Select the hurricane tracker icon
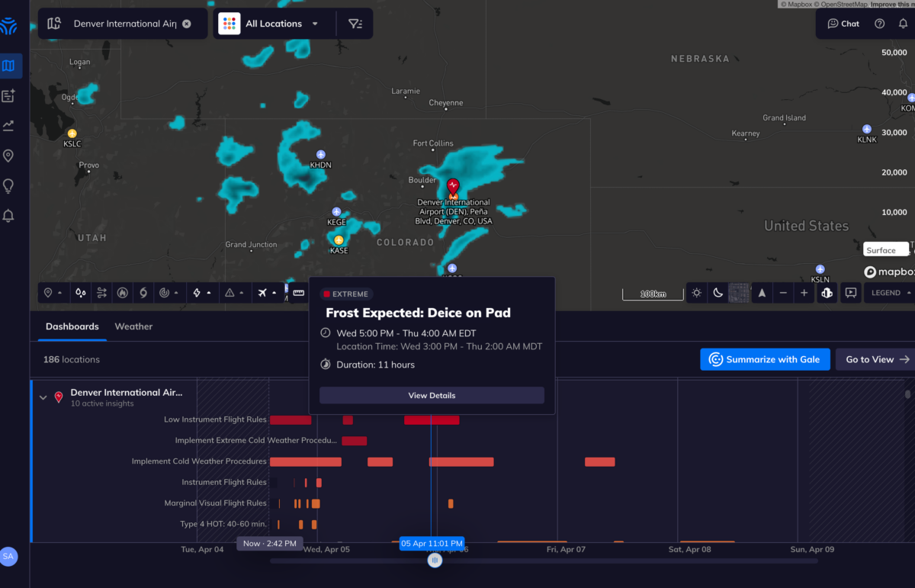 pos(143,293)
